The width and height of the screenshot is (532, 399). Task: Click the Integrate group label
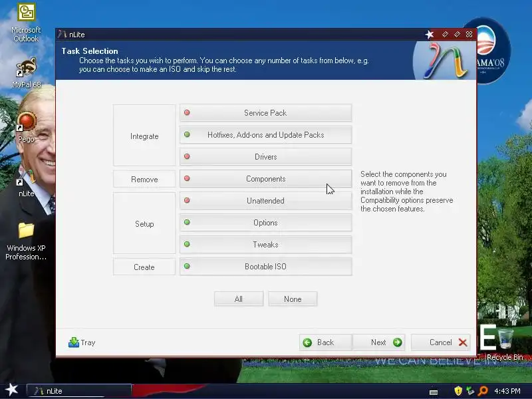point(144,136)
